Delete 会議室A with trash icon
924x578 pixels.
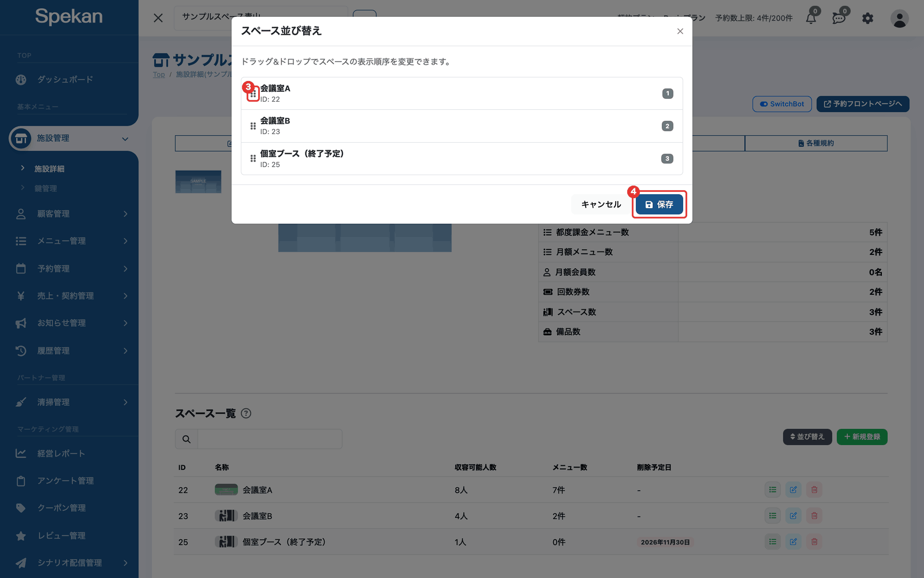814,490
